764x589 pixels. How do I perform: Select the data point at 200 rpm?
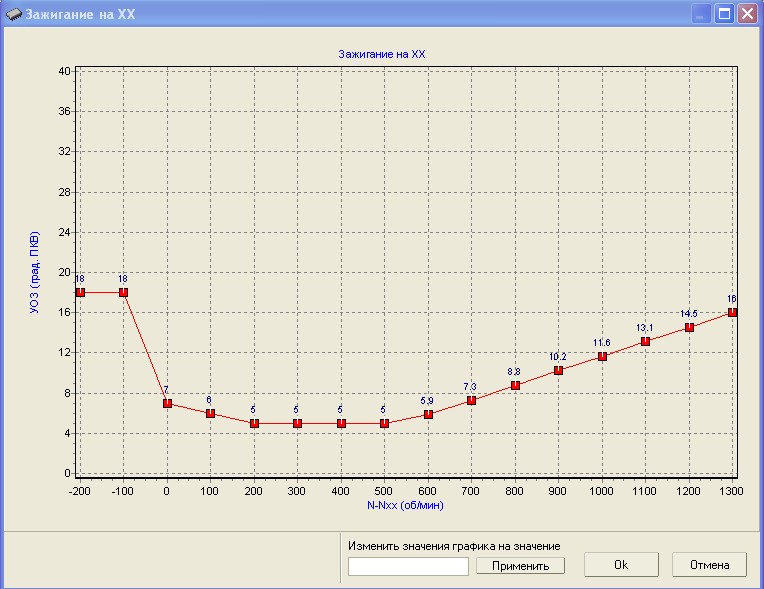[254, 423]
